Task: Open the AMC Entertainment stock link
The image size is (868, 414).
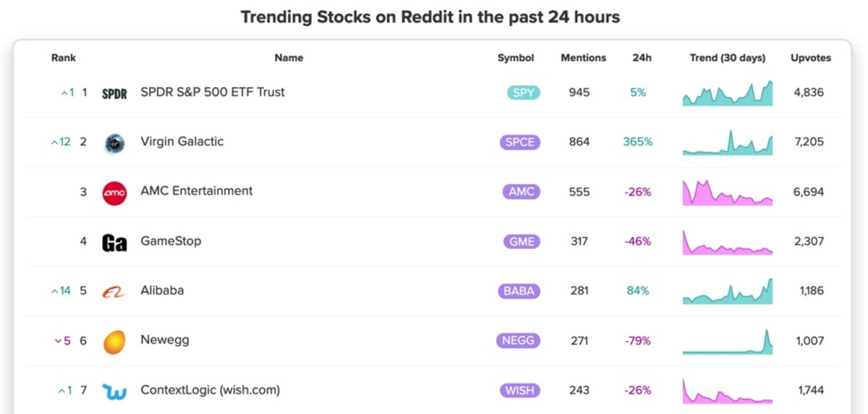Action: pyautogui.click(x=197, y=191)
